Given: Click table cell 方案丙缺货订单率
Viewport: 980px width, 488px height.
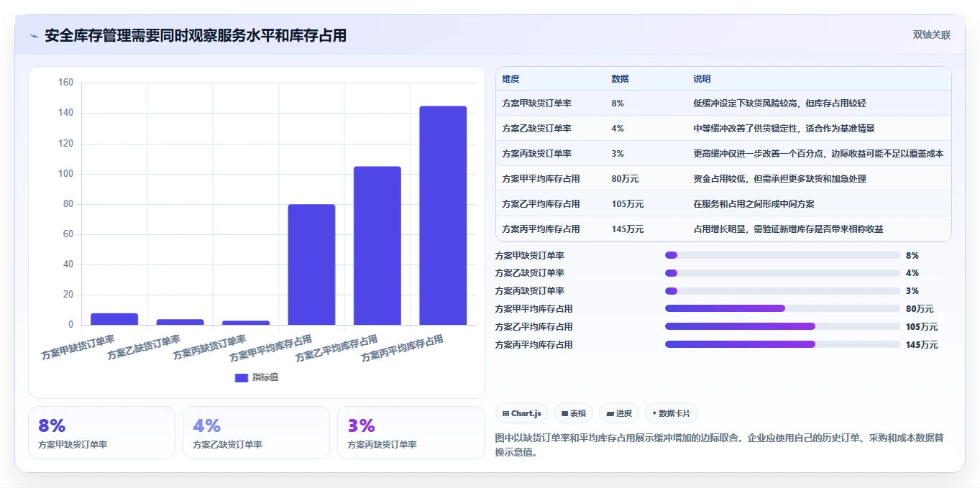Looking at the screenshot, I should (537, 154).
